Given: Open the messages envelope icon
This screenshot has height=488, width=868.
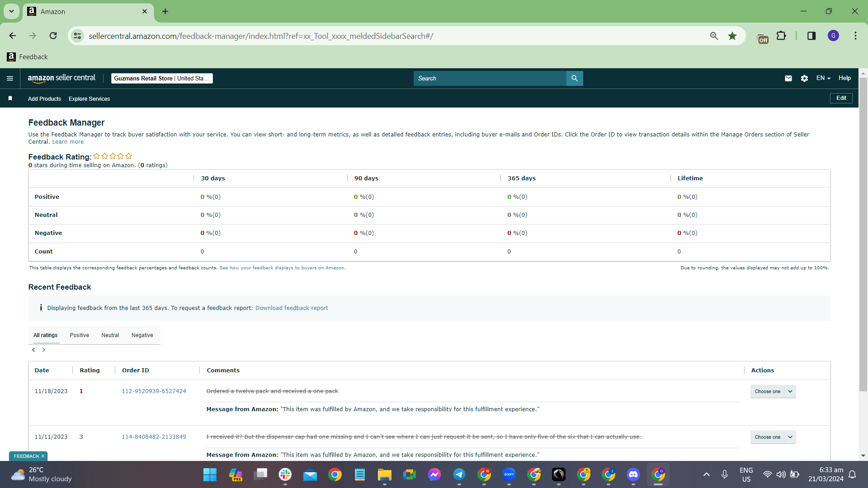Looking at the screenshot, I should (x=788, y=78).
